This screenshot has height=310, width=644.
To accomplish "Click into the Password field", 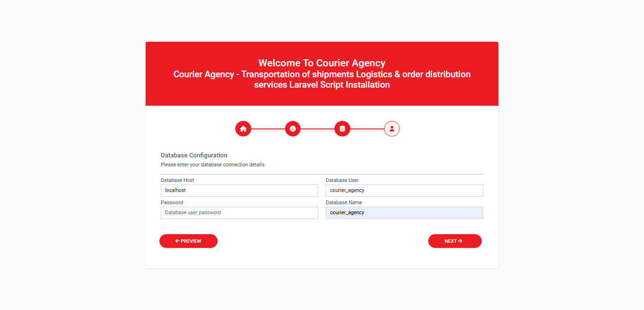I will click(239, 213).
